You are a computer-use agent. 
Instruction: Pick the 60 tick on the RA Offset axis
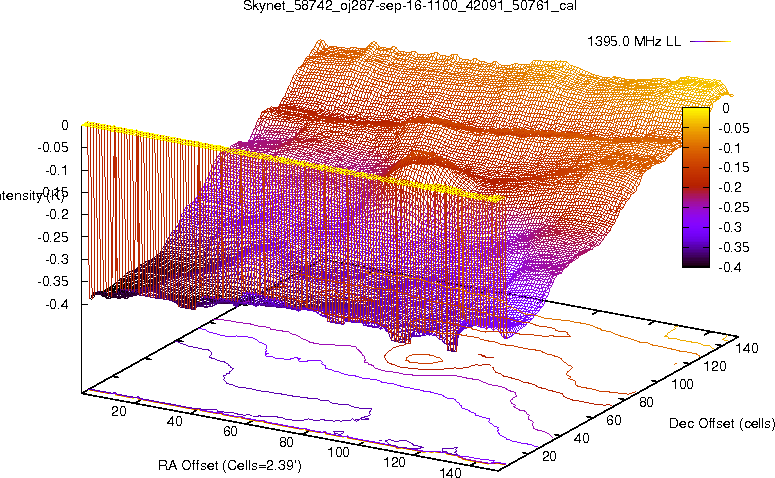coord(230,432)
